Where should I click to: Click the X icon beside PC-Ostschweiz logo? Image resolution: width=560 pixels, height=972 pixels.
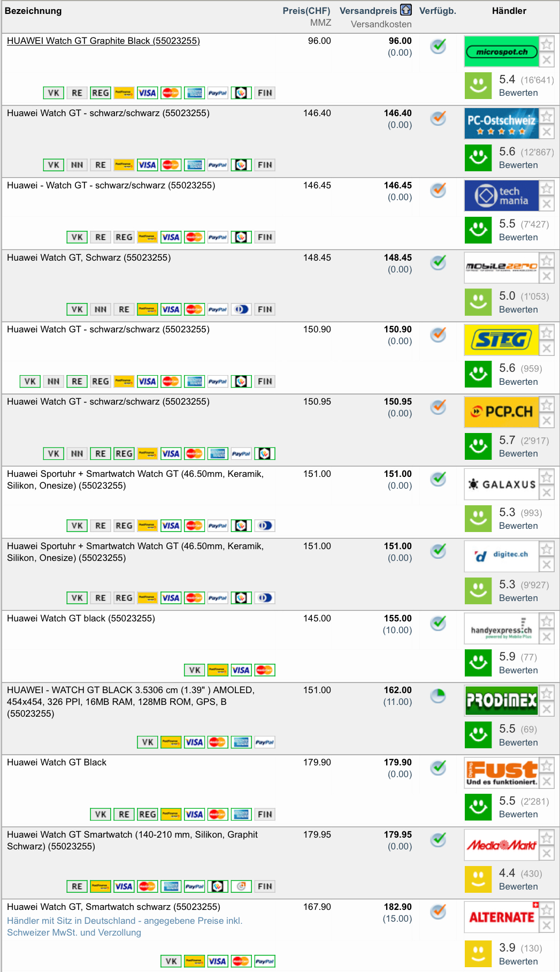click(x=546, y=132)
